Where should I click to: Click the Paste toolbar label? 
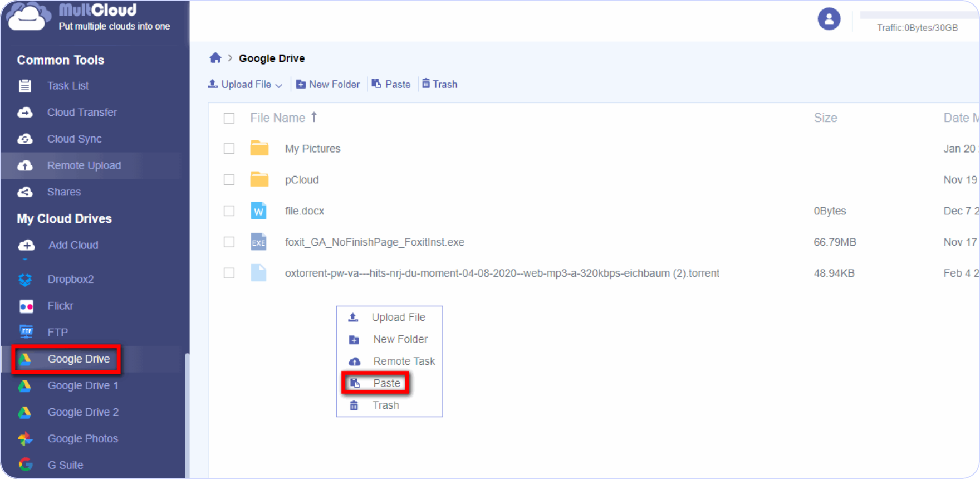pos(398,84)
